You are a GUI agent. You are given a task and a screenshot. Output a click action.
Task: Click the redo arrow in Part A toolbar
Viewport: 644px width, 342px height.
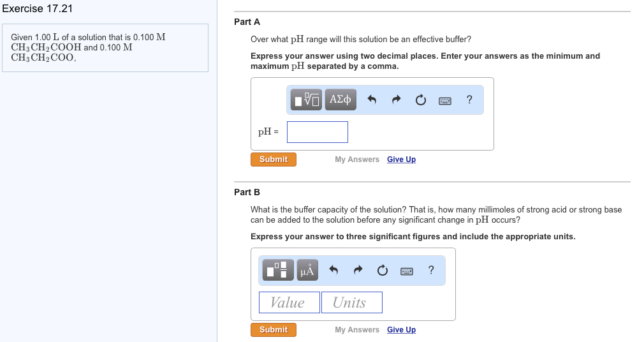click(396, 100)
